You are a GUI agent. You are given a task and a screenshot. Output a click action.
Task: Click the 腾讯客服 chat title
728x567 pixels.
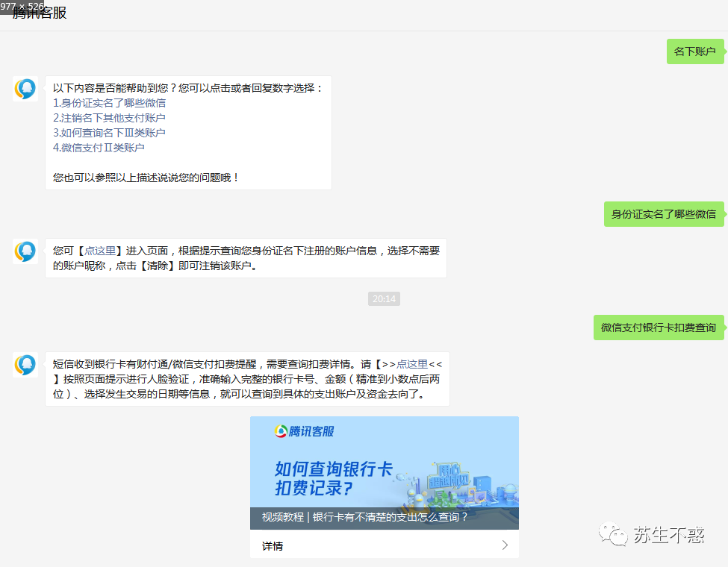point(40,13)
